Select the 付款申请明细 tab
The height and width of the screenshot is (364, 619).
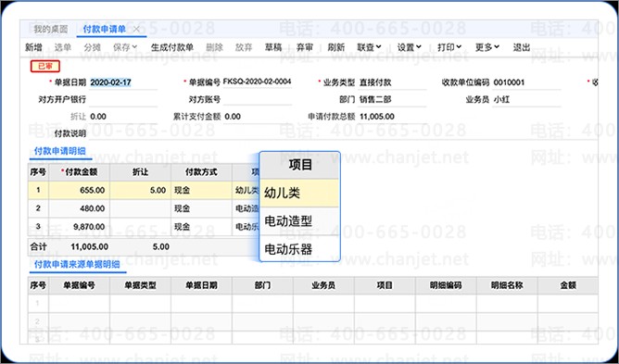[60, 151]
